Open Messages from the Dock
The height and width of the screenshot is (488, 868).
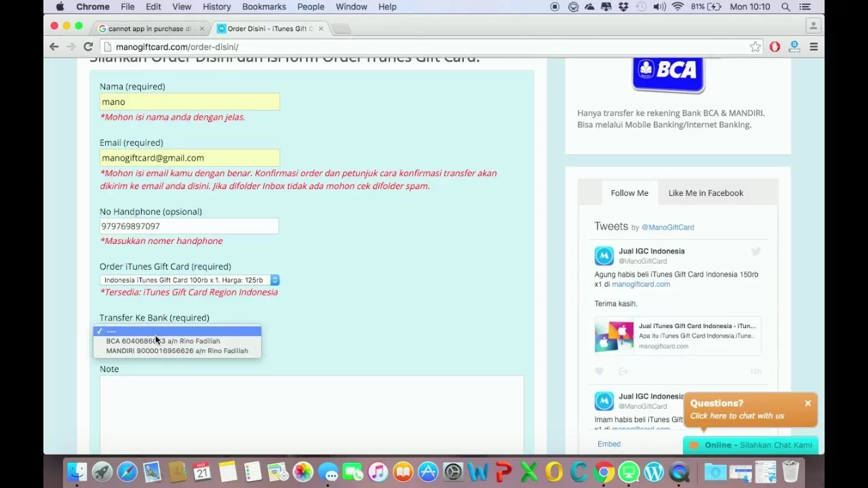coord(328,472)
